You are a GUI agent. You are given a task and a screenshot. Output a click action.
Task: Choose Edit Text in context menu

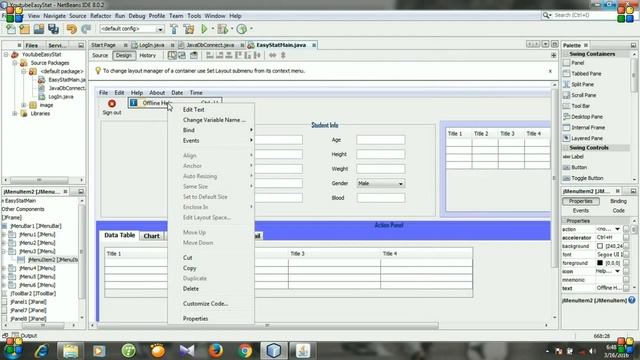pos(193,109)
